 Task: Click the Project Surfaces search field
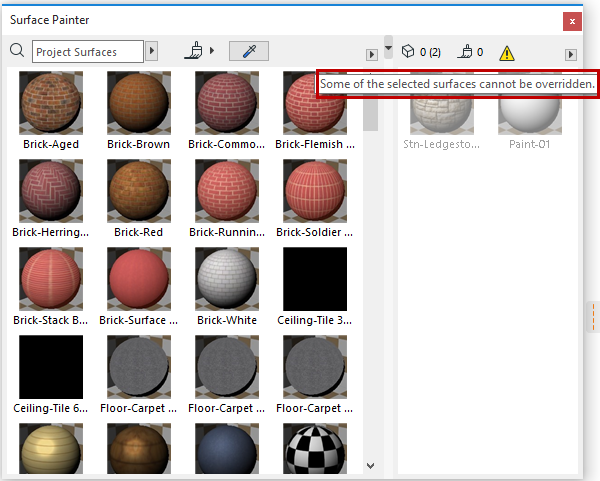88,51
